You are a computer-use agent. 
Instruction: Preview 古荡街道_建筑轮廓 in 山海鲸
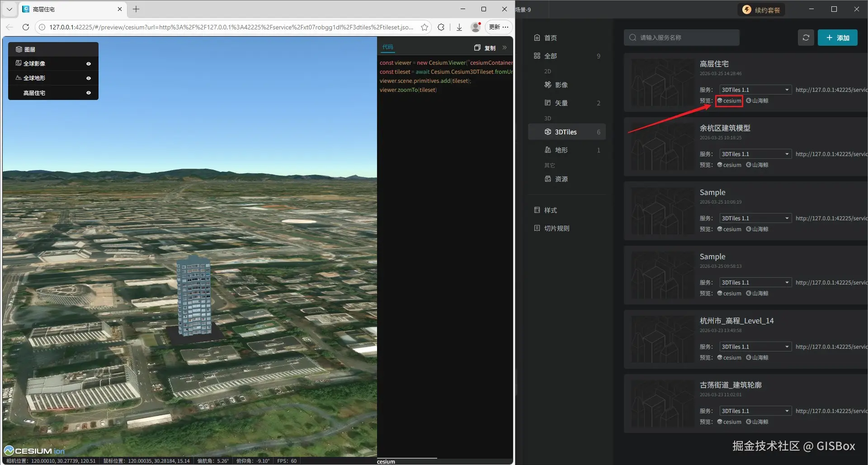point(757,422)
